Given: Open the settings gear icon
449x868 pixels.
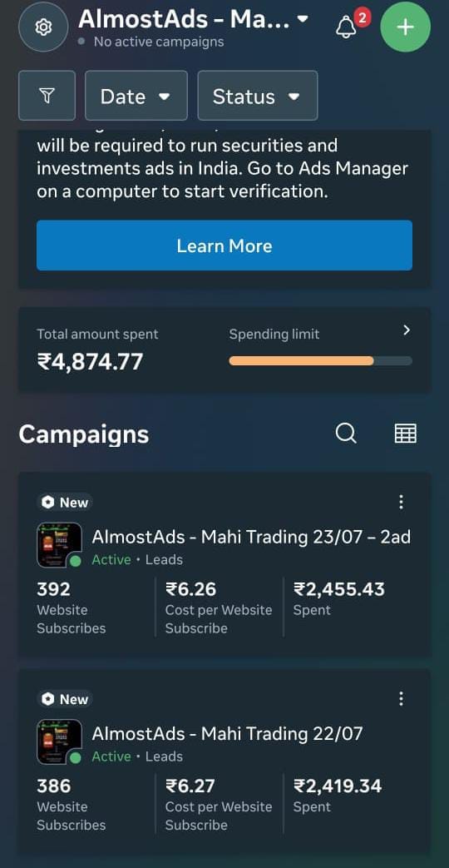Looking at the screenshot, I should (43, 27).
